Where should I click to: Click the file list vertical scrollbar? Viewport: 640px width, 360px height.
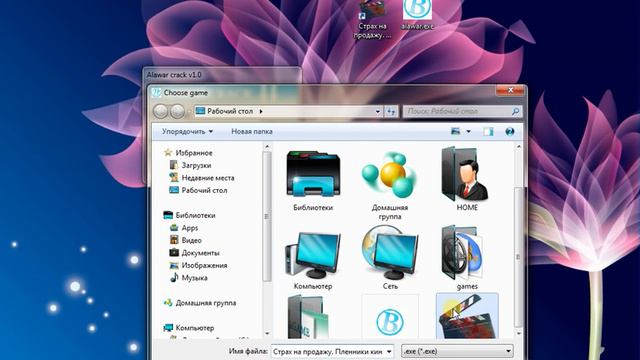pos(518,257)
